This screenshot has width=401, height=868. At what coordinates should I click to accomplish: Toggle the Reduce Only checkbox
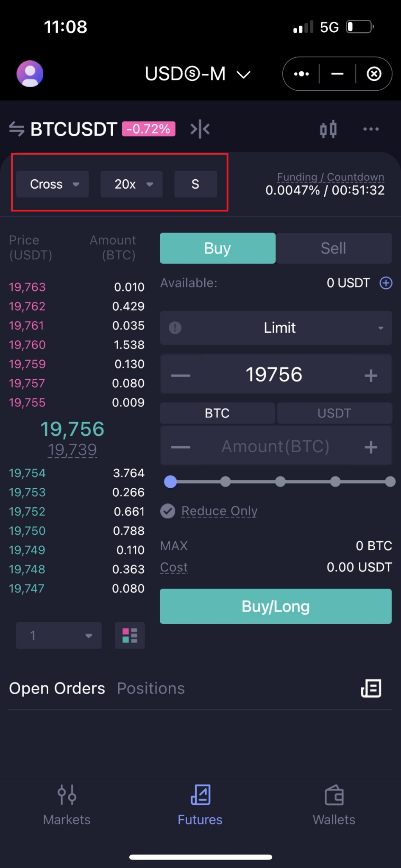pos(168,511)
